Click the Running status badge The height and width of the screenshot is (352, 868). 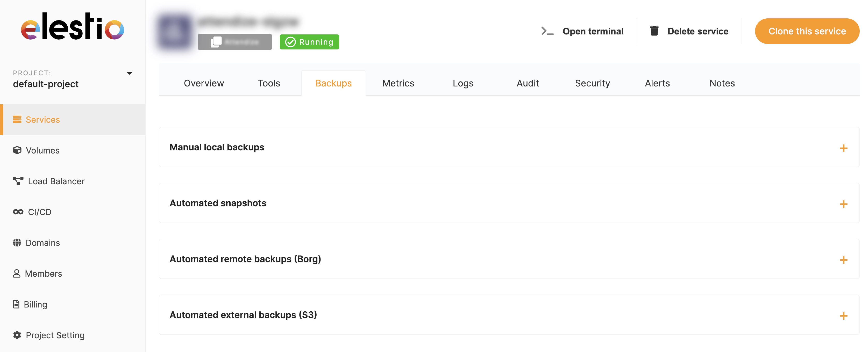click(309, 42)
